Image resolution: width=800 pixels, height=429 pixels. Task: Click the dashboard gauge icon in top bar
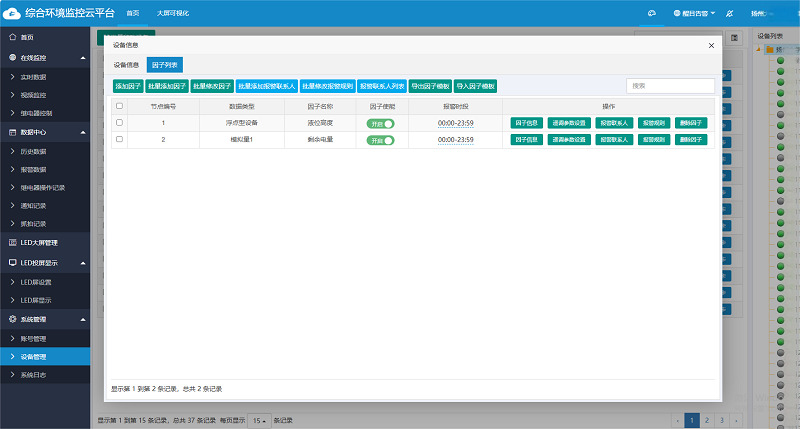click(x=650, y=14)
